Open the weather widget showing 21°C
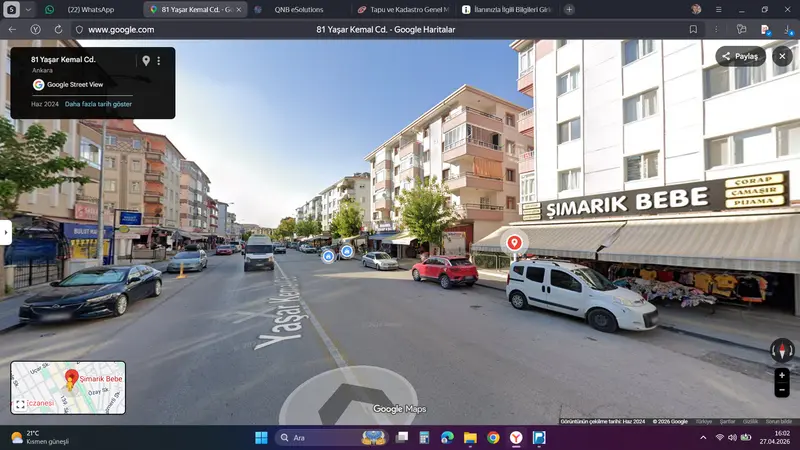 pos(40,437)
